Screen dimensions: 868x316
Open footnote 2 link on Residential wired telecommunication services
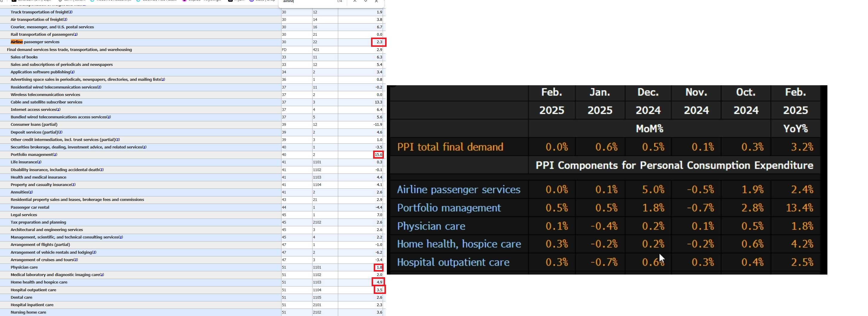99,87
